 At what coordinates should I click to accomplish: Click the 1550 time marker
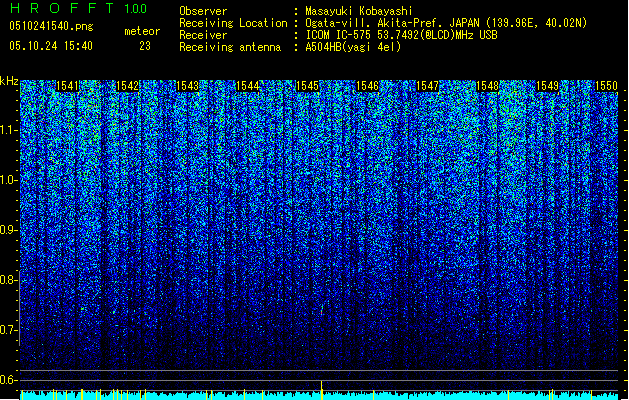tap(606, 86)
